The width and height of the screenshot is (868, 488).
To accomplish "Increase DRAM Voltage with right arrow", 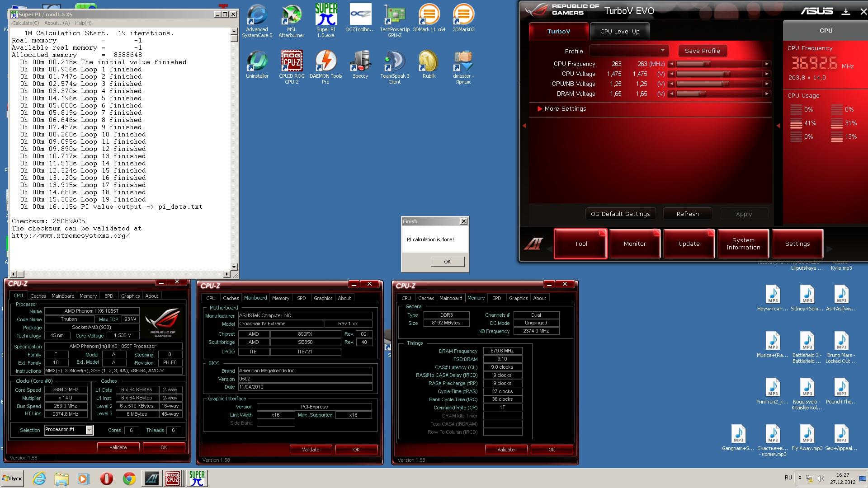I will click(767, 94).
